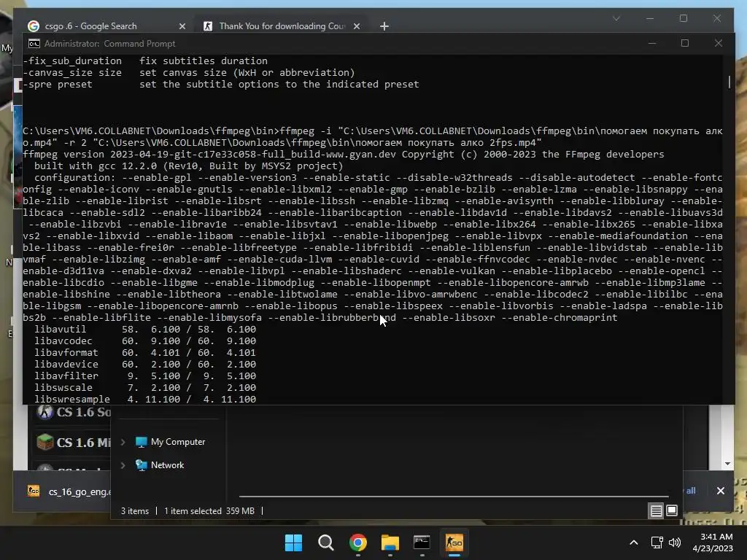Click the webpage scrollbar down arrow
The image size is (747, 560).
727,463
